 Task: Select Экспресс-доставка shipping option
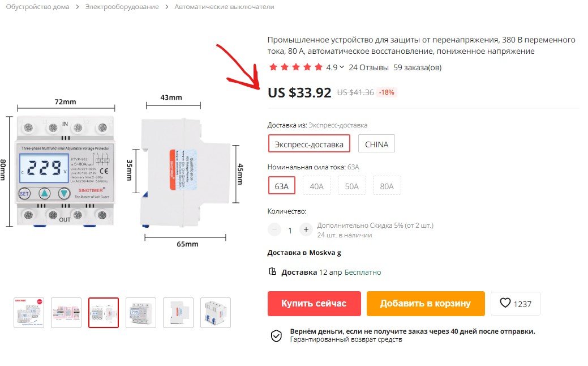click(x=309, y=144)
